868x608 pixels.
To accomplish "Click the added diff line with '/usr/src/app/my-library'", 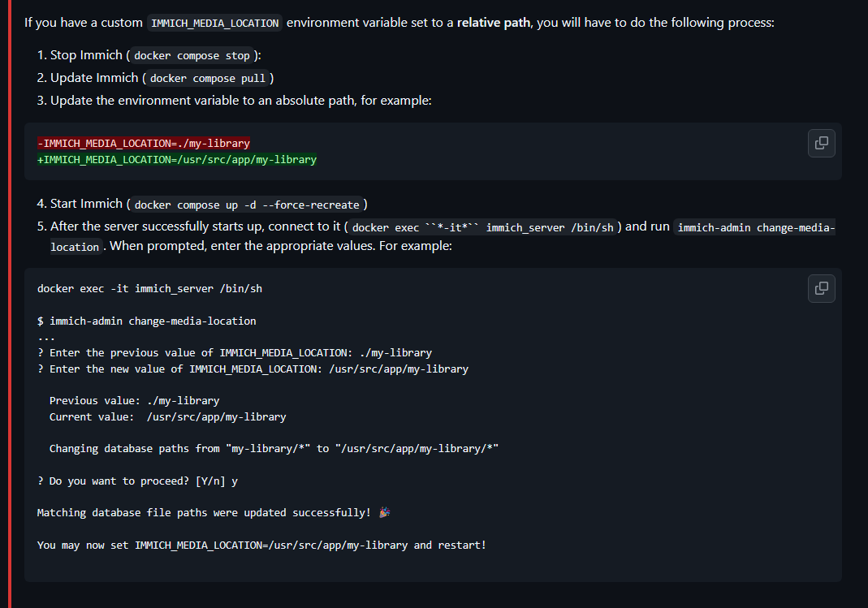I will click(177, 159).
